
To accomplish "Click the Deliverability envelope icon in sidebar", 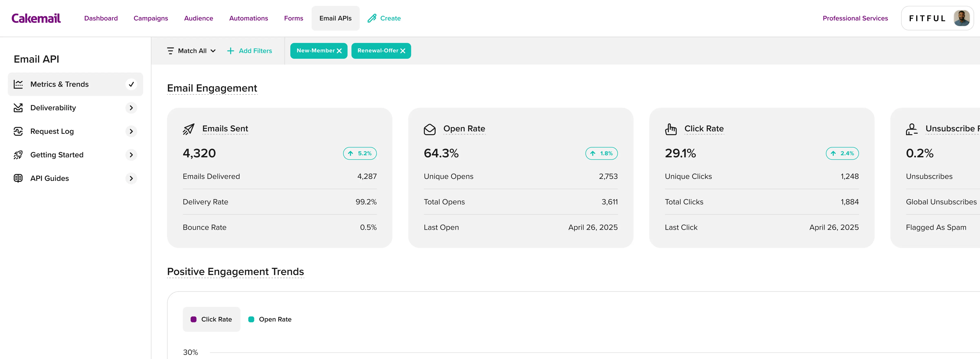I will [x=18, y=108].
